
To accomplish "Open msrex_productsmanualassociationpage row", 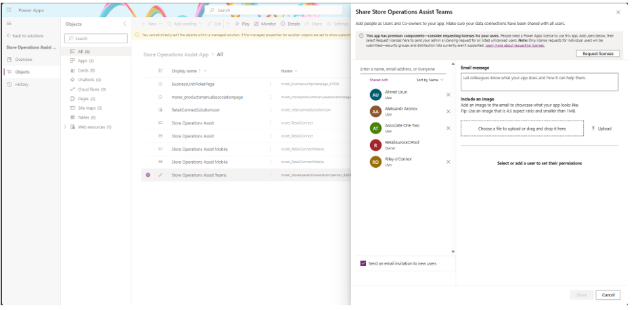I will point(207,97).
